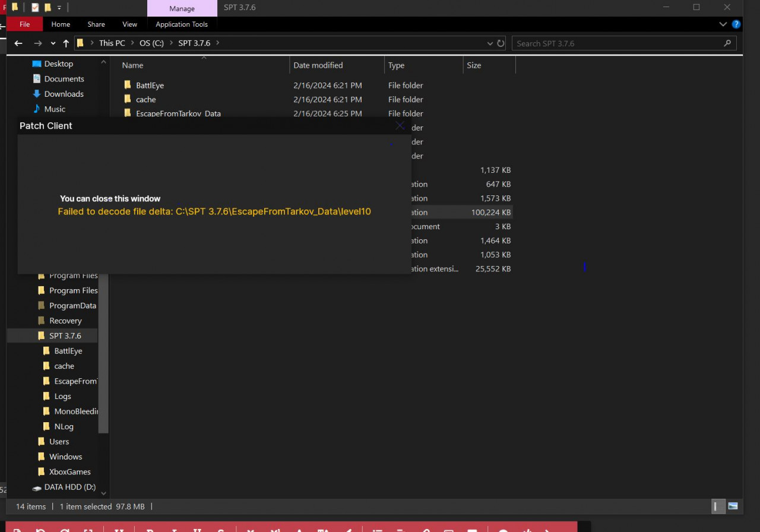Switch to large icons view
This screenshot has height=532, width=760.
pyautogui.click(x=733, y=506)
